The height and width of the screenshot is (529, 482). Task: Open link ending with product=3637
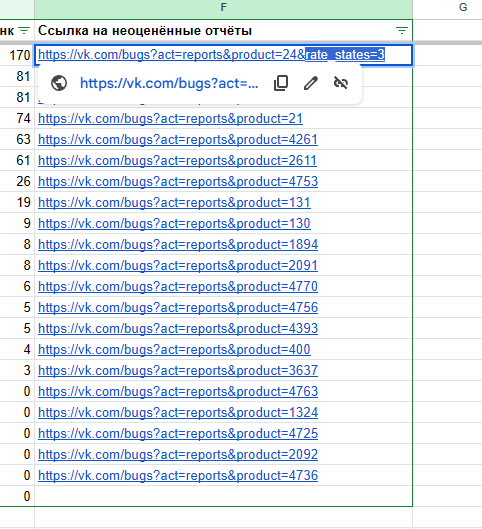(x=178, y=370)
